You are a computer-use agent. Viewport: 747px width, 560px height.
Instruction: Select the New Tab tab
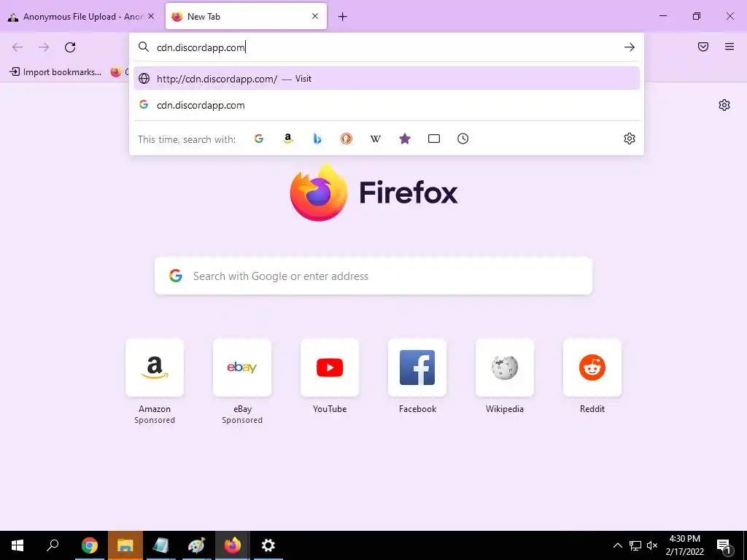point(246,16)
